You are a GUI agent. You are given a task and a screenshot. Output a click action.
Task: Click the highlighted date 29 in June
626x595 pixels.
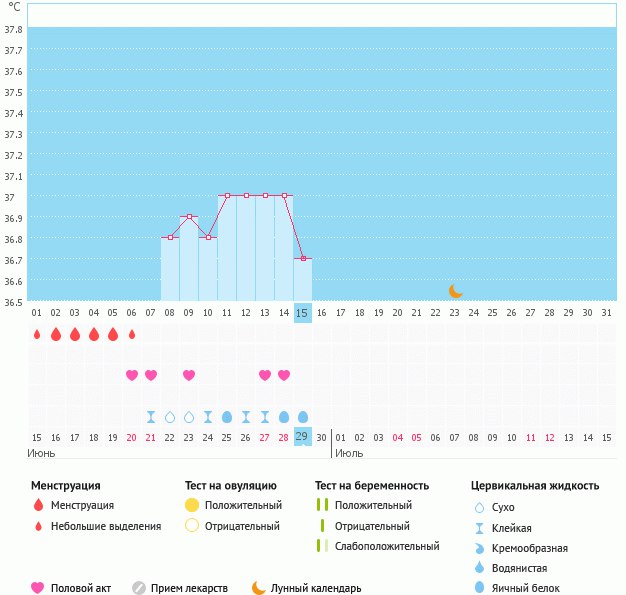pos(303,437)
